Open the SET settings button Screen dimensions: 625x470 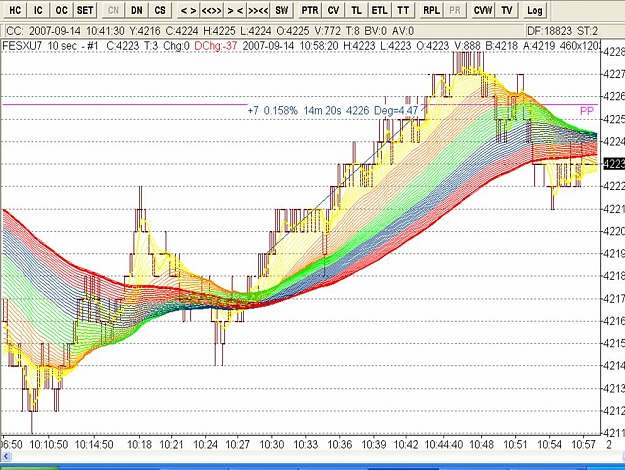click(85, 10)
